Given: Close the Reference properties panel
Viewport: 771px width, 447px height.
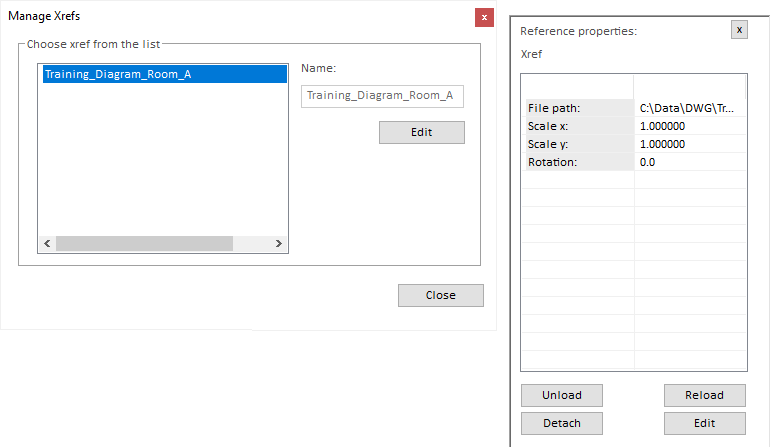Looking at the screenshot, I should point(739,30).
